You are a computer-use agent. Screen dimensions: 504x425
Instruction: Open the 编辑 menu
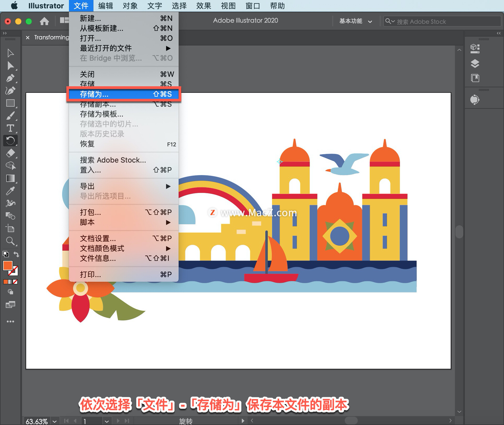click(x=106, y=6)
